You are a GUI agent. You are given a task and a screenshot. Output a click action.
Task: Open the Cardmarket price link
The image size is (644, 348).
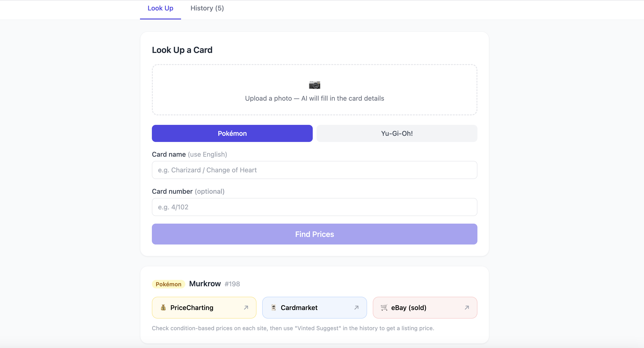(x=314, y=307)
